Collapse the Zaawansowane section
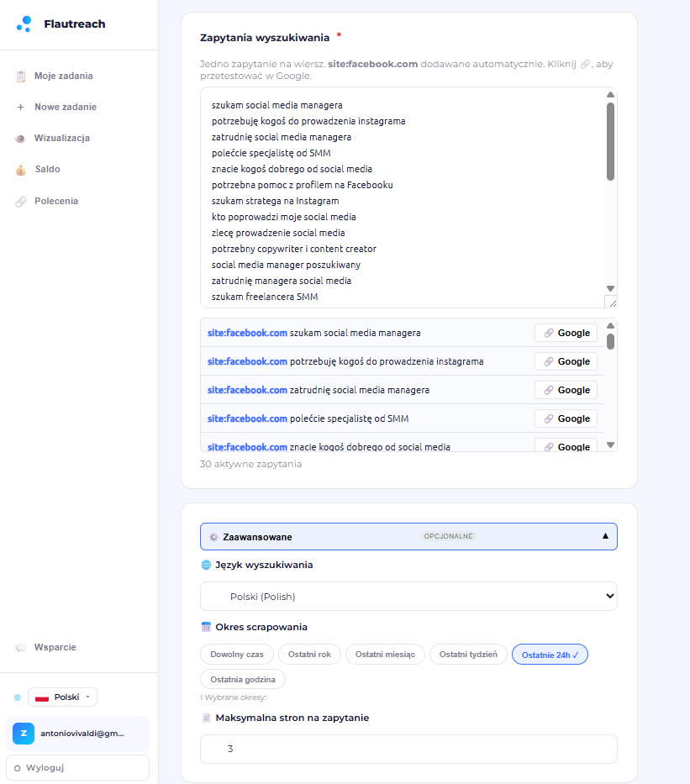The image size is (690, 784). click(x=408, y=536)
